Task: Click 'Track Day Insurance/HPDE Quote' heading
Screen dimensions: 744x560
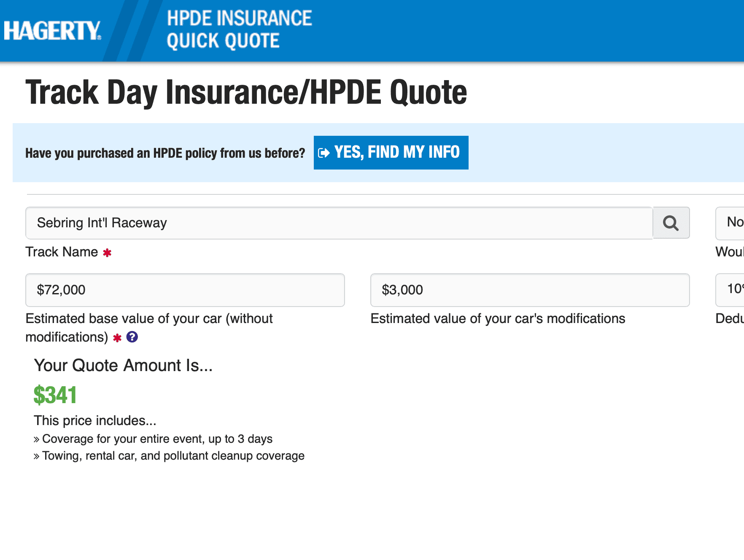Action: click(246, 93)
